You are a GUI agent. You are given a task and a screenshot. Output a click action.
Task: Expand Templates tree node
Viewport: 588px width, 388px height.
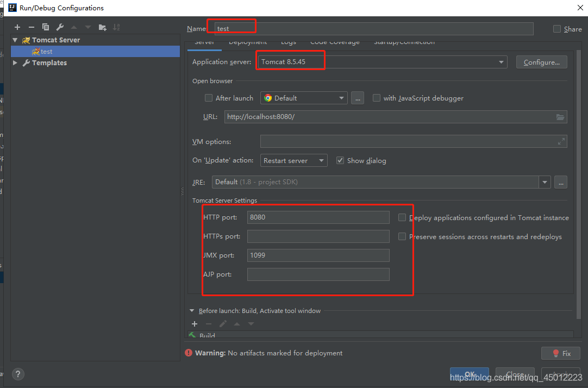tap(15, 62)
